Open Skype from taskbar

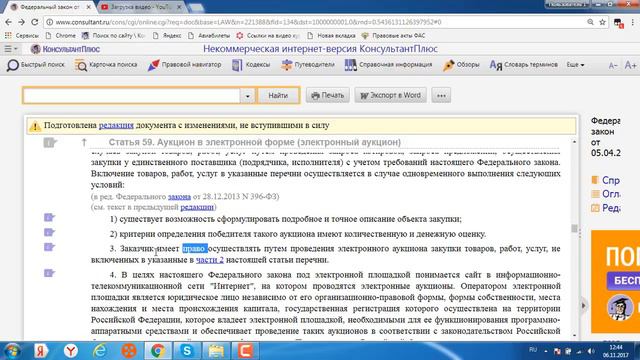[187, 351]
